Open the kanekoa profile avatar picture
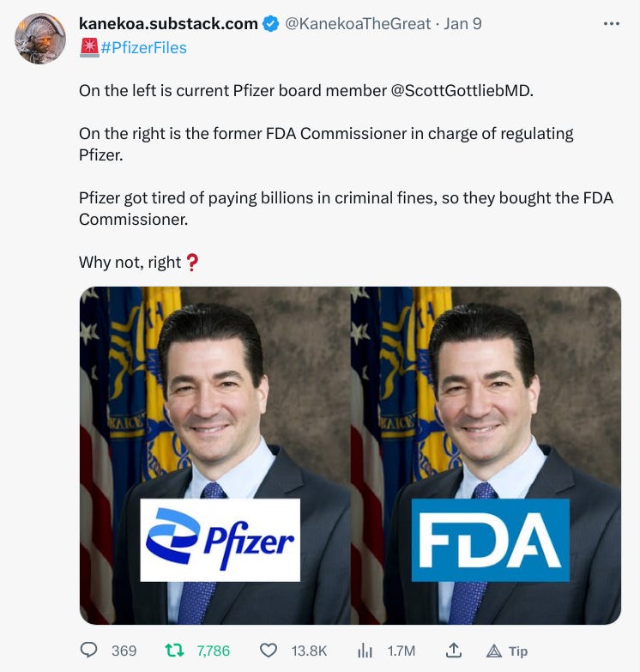Viewport: 640px width, 672px height. point(40,39)
